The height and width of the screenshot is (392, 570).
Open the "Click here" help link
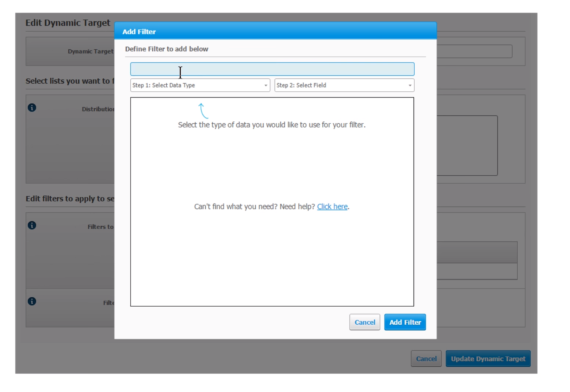[332, 206]
